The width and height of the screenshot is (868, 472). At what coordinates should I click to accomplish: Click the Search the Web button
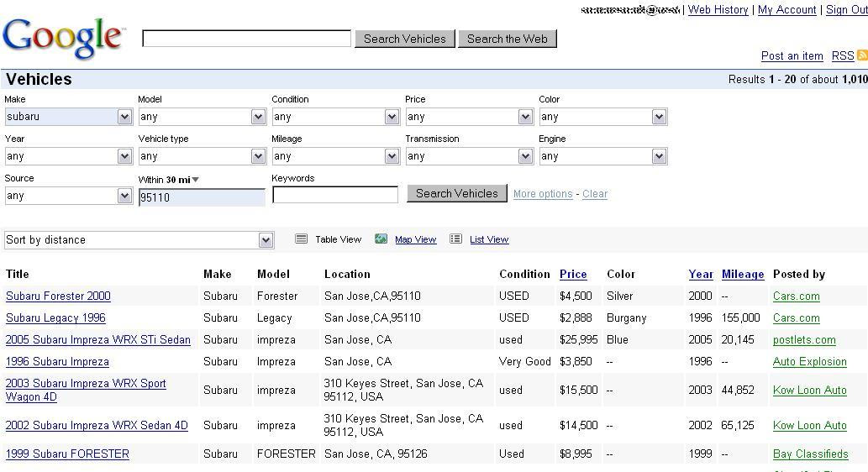(507, 39)
